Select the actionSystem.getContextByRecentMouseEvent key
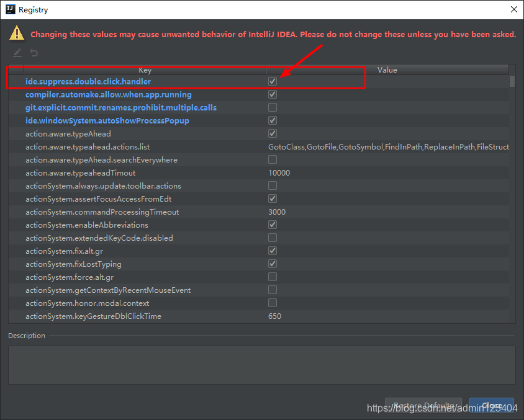Screen dimensions: 524x420 tap(108, 290)
